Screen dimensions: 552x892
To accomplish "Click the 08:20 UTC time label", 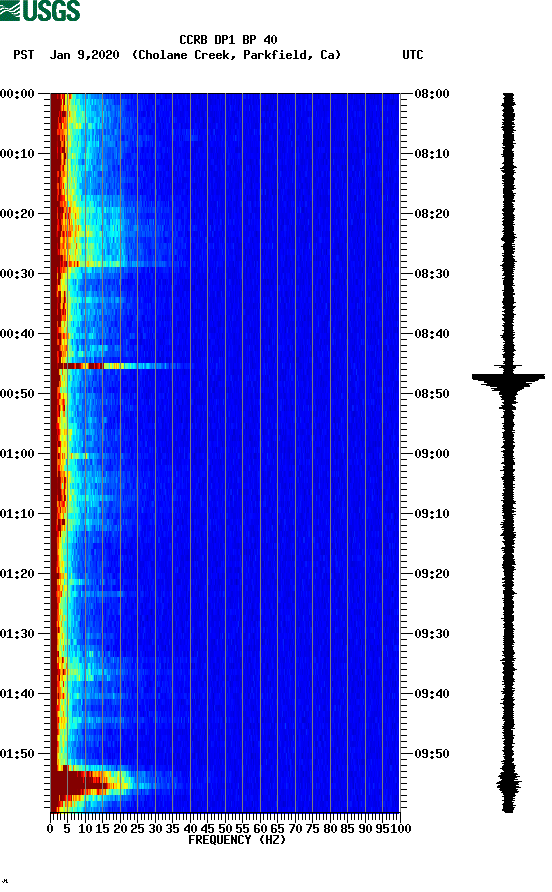I will coord(432,214).
